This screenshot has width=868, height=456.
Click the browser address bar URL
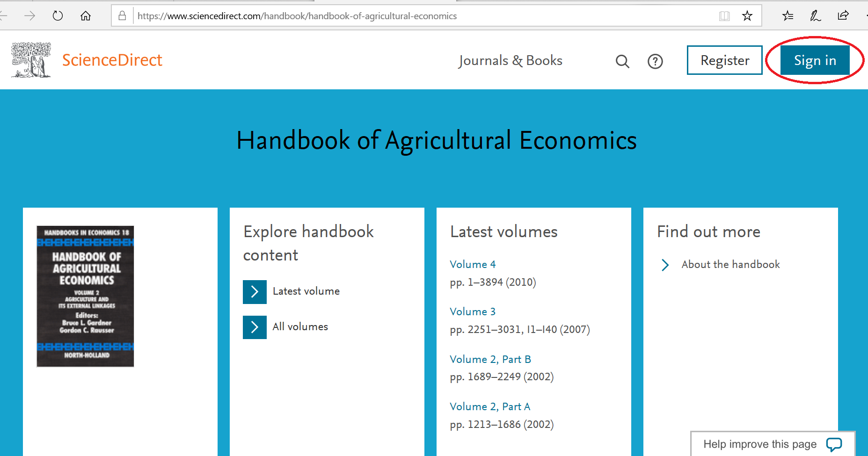tap(297, 16)
